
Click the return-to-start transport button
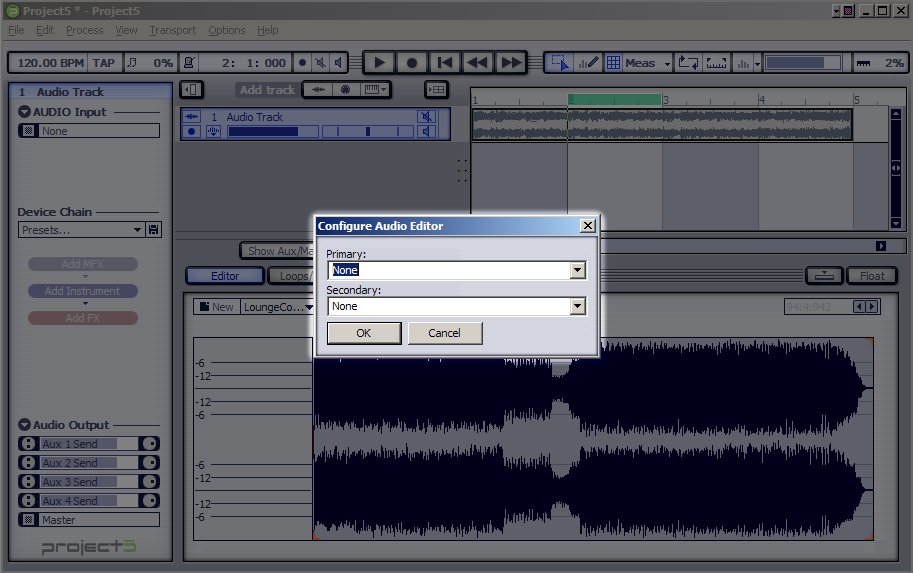(444, 62)
